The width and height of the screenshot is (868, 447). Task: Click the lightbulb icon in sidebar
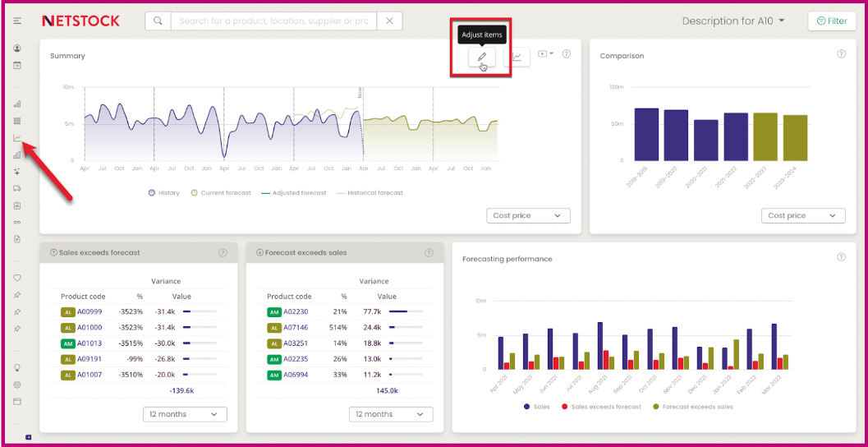tap(17, 367)
